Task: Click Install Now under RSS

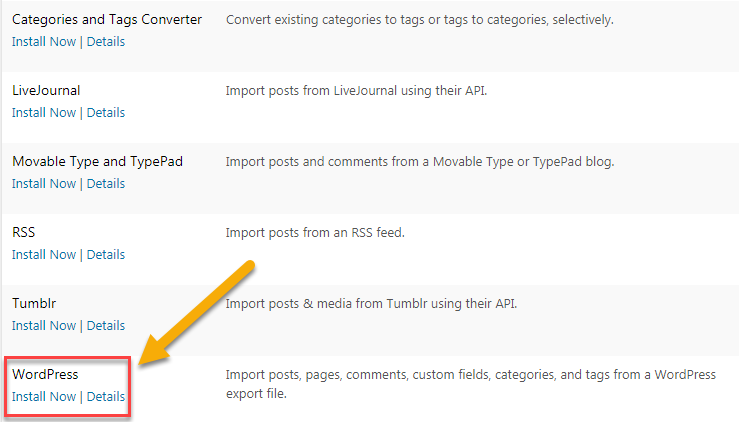Action: (x=44, y=254)
